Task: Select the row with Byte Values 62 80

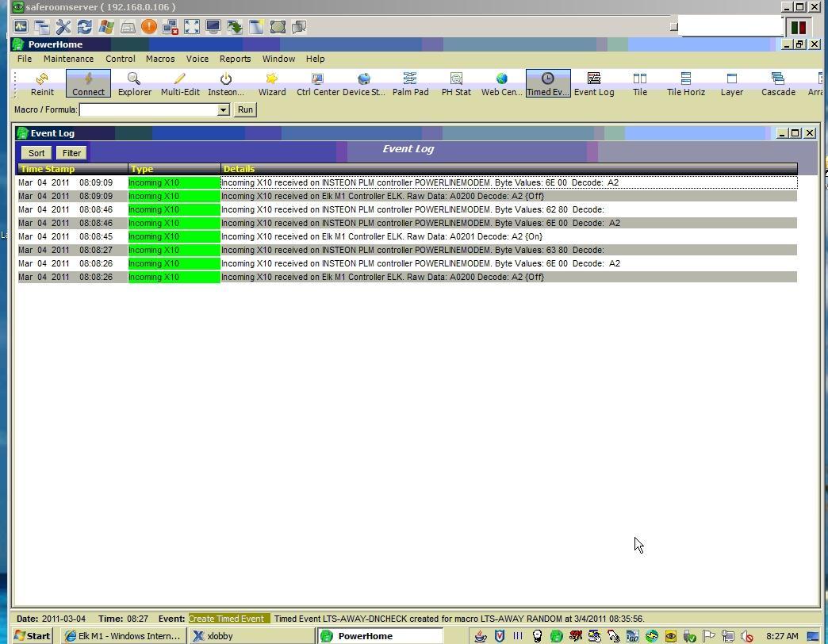Action: point(407,209)
